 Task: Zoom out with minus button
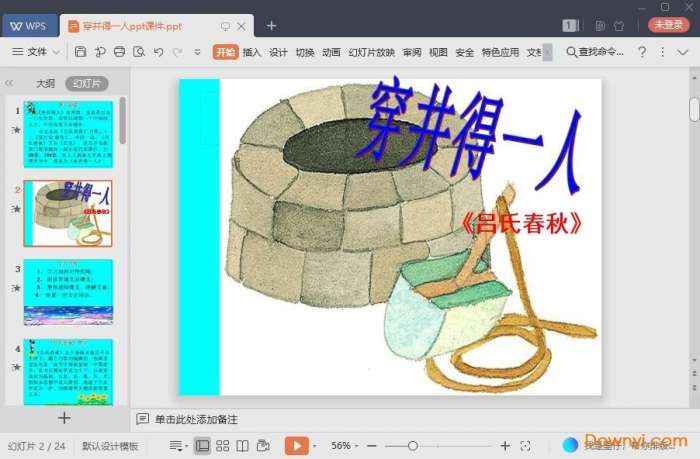[372, 446]
